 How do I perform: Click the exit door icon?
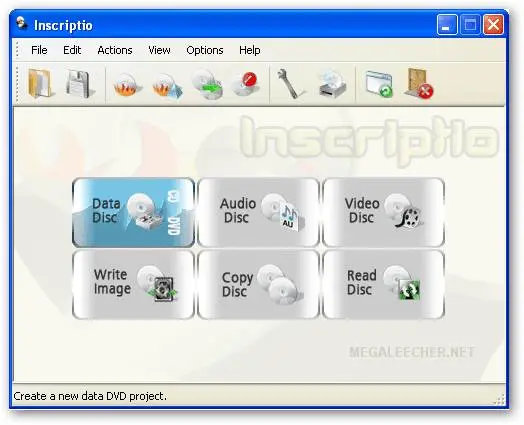click(x=419, y=84)
